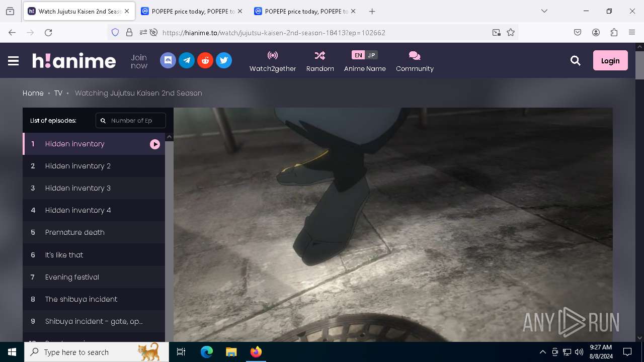Open the Discord community icon
The height and width of the screenshot is (362, 644).
click(x=168, y=60)
